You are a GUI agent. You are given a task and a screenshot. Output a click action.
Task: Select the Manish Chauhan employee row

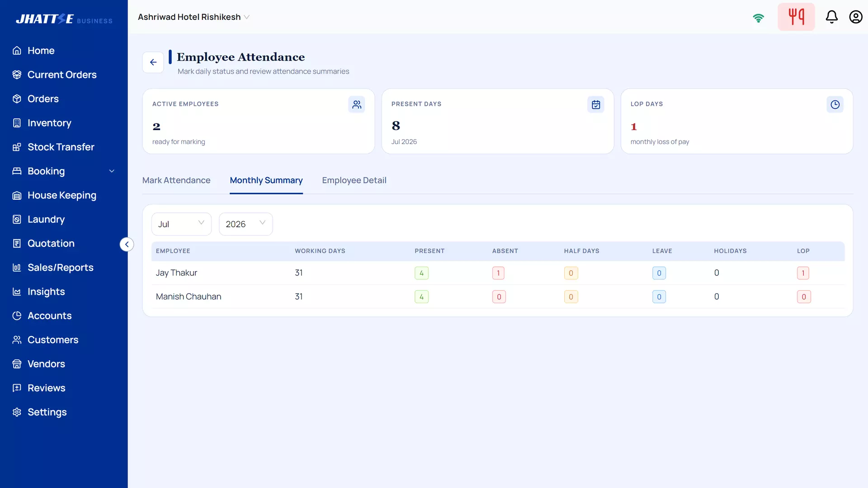[498, 297]
